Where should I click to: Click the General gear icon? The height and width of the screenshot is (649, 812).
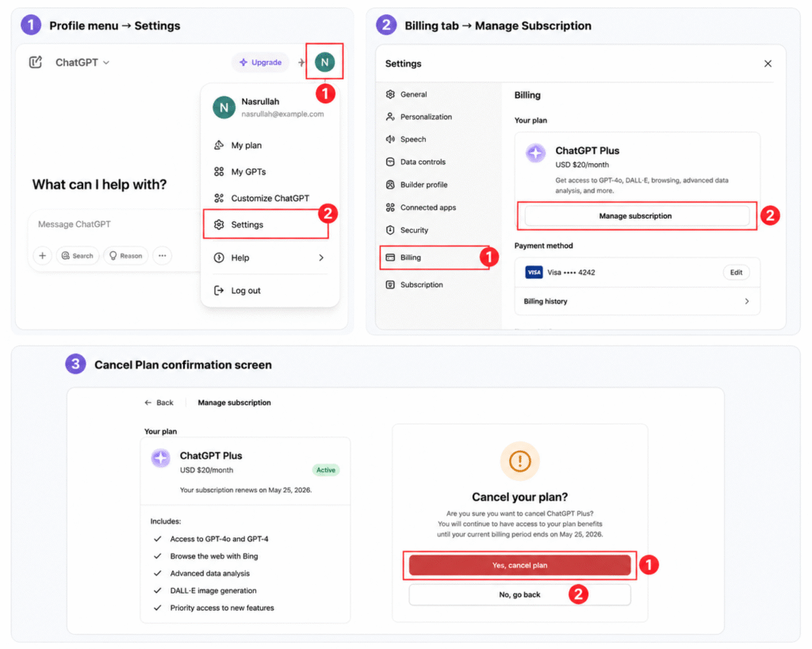pos(390,95)
